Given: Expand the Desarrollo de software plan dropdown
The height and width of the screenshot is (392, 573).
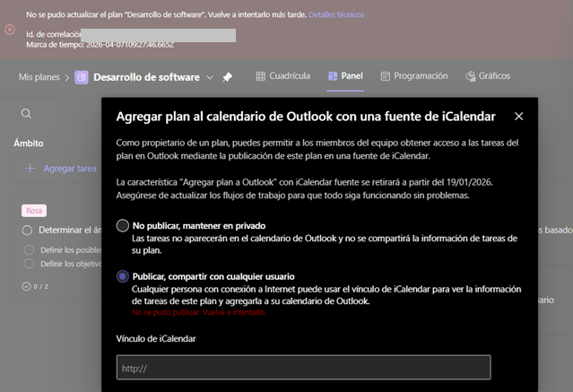Looking at the screenshot, I should [210, 77].
